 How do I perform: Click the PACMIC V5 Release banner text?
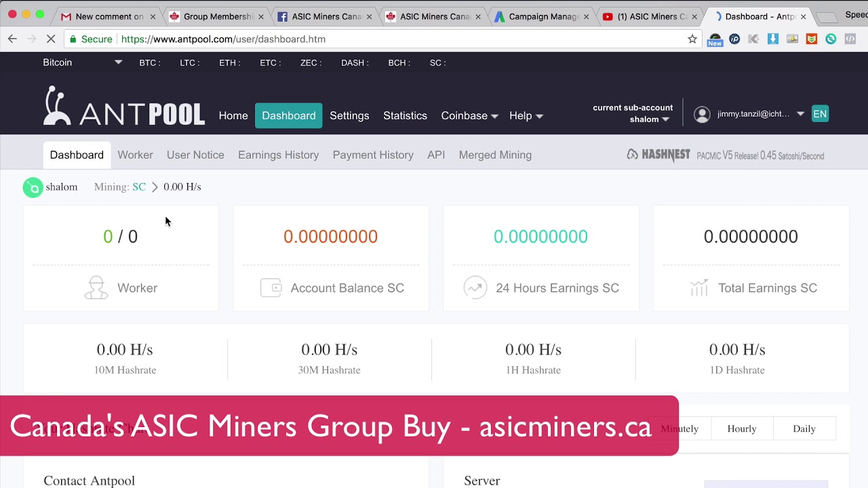click(x=760, y=156)
